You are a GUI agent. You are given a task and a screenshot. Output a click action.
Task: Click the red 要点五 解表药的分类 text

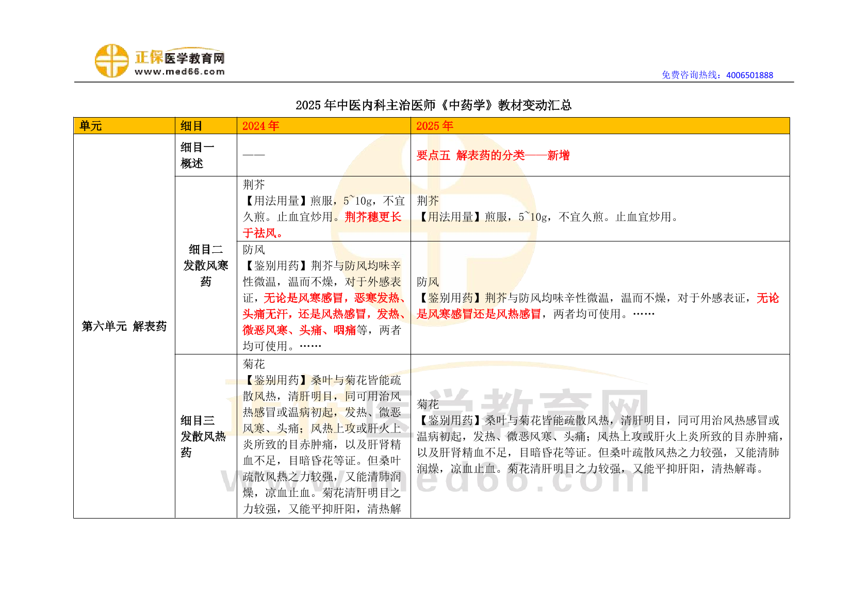point(493,155)
